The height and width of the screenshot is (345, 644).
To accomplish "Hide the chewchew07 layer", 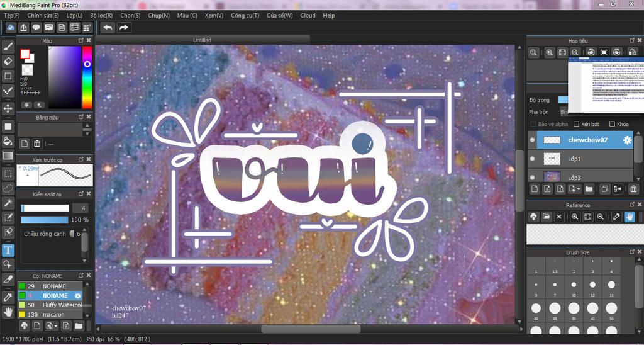I will coord(532,140).
